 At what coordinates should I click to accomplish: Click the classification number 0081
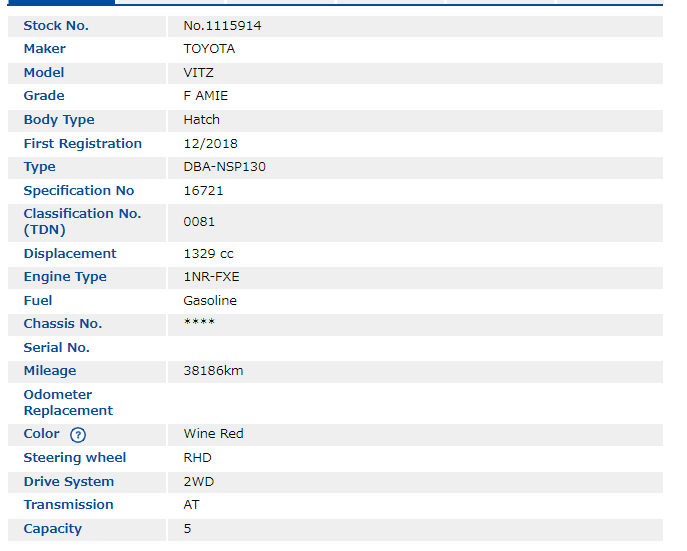click(x=199, y=222)
